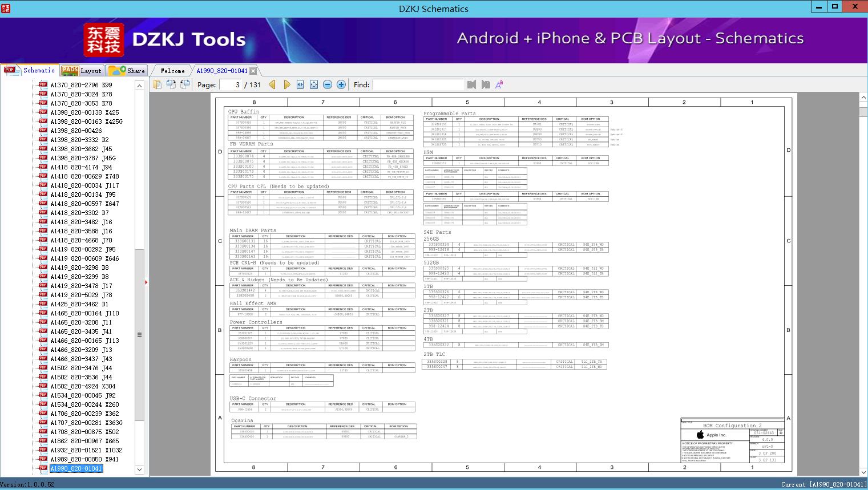Open A1398_820-3662 J45 schematic

81,149
